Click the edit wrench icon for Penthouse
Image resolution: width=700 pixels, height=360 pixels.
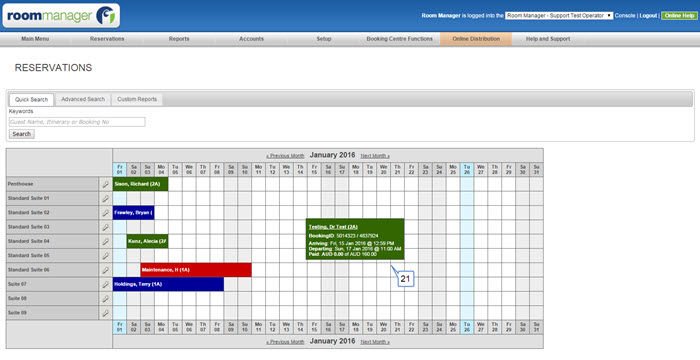105,184
